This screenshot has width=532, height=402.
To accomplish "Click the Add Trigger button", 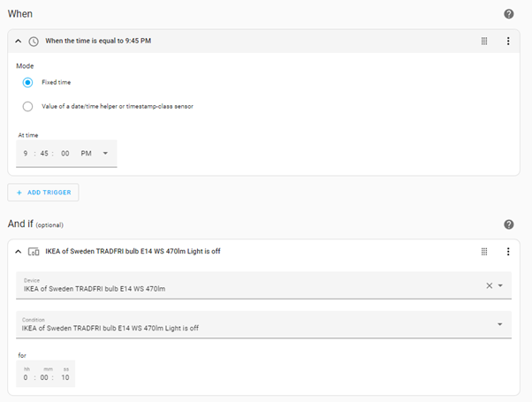I will (x=43, y=192).
